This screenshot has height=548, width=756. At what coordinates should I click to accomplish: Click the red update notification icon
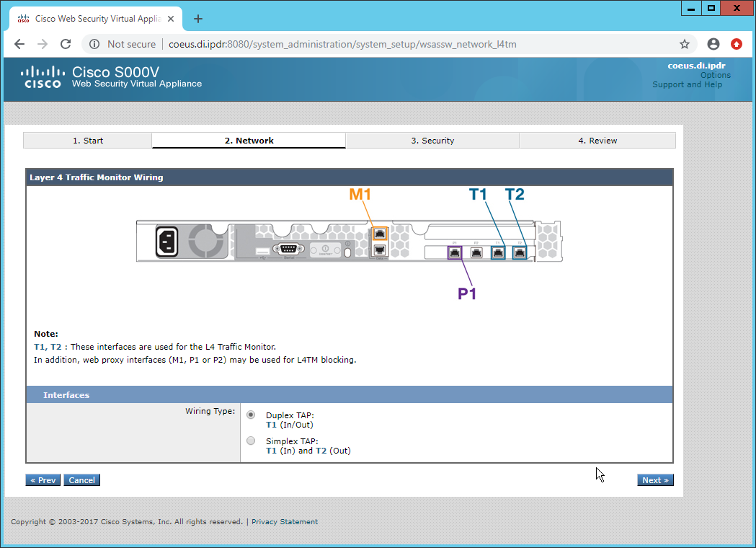click(x=737, y=44)
